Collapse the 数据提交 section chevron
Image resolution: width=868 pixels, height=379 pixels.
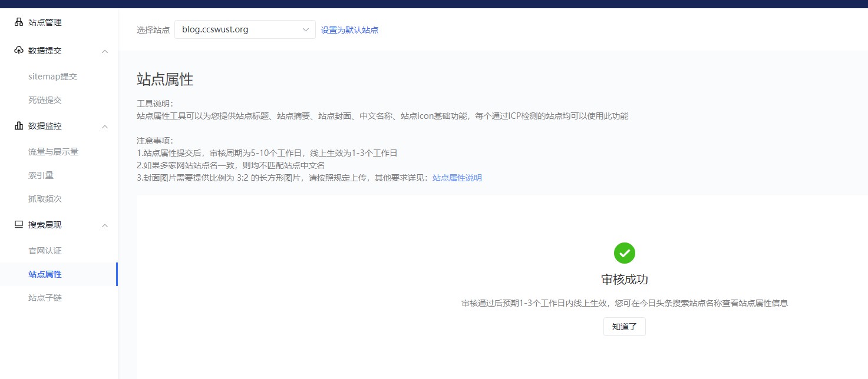pos(105,51)
